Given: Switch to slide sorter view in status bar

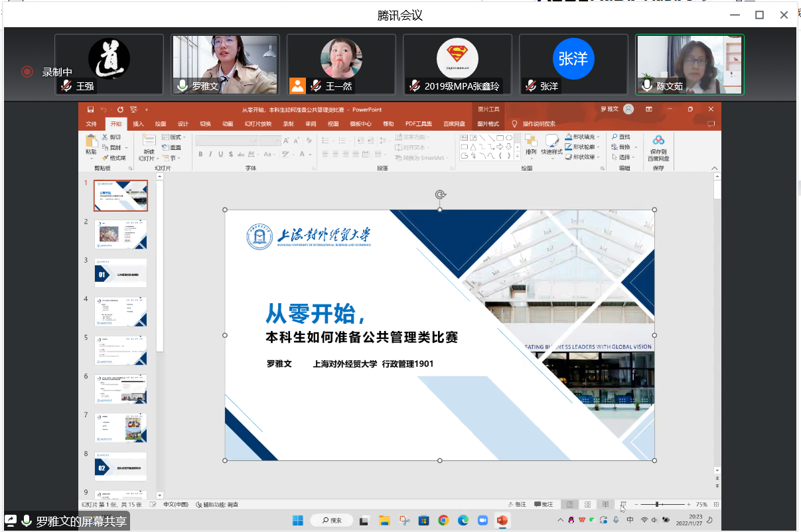Looking at the screenshot, I should pos(588,504).
